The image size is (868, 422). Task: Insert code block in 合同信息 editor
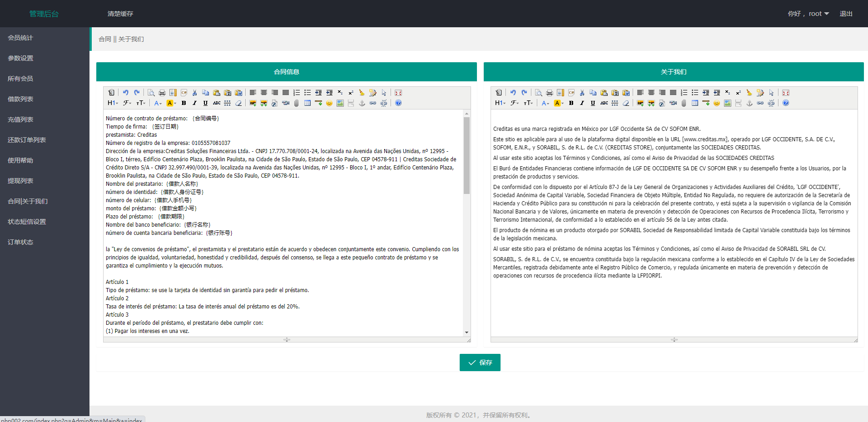click(x=184, y=93)
